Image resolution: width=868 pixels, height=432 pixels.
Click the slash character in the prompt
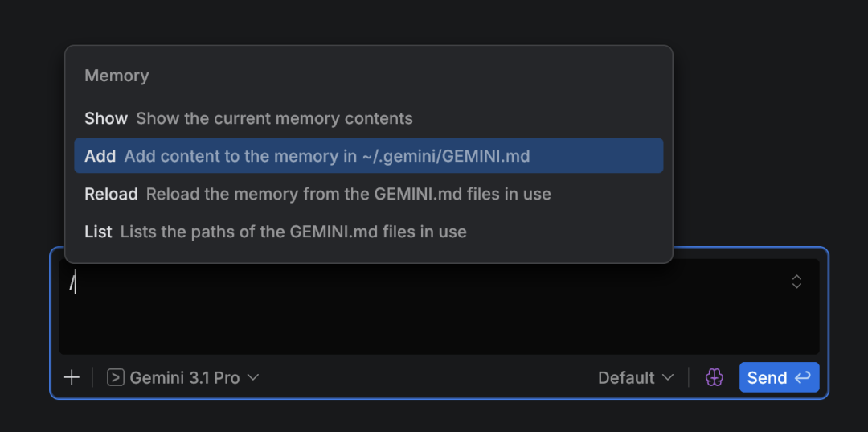pos(72,282)
